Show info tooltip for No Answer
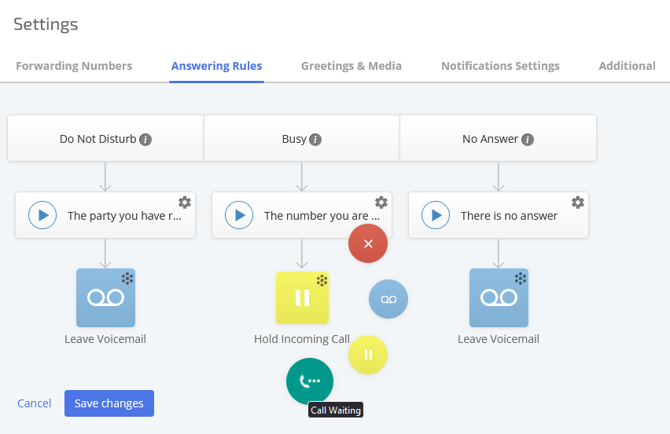The width and height of the screenshot is (670, 434). [x=528, y=140]
